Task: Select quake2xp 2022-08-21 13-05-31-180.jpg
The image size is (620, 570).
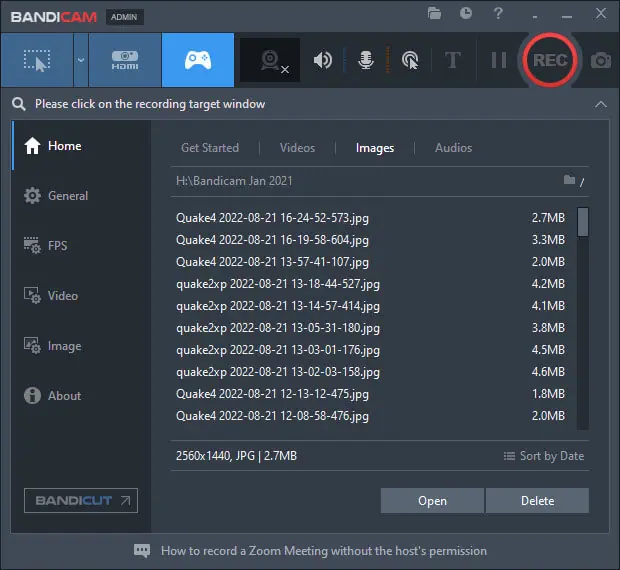Action: click(x=371, y=328)
